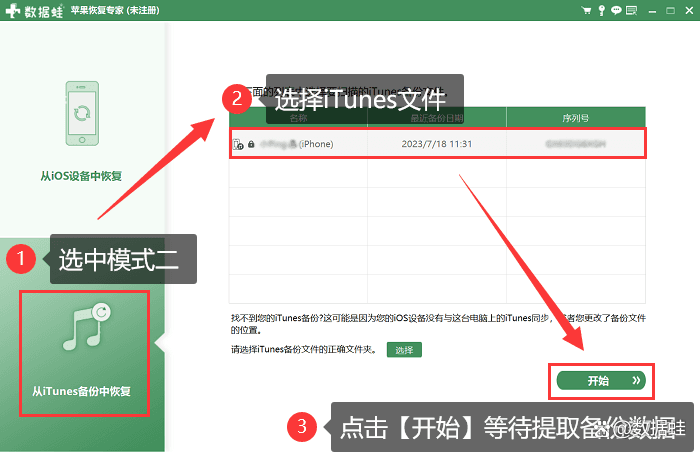The height and width of the screenshot is (453, 700).
Task: Switch to 从iOS设备中恢复 mode
Action: pyautogui.click(x=81, y=176)
